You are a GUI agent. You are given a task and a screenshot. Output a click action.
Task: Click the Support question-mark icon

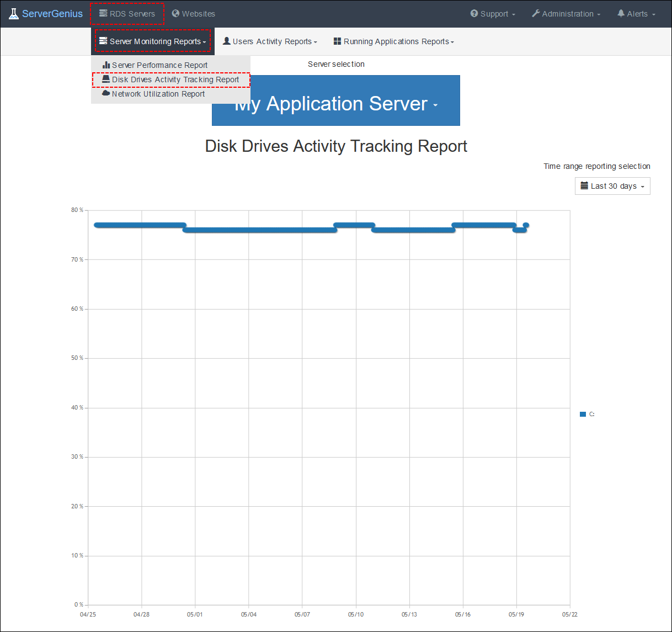click(475, 13)
